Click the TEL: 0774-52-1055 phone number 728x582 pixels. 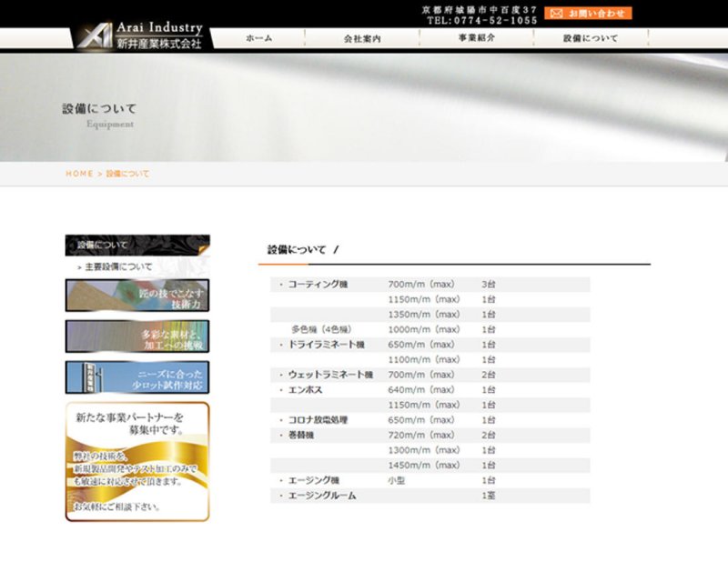481,20
